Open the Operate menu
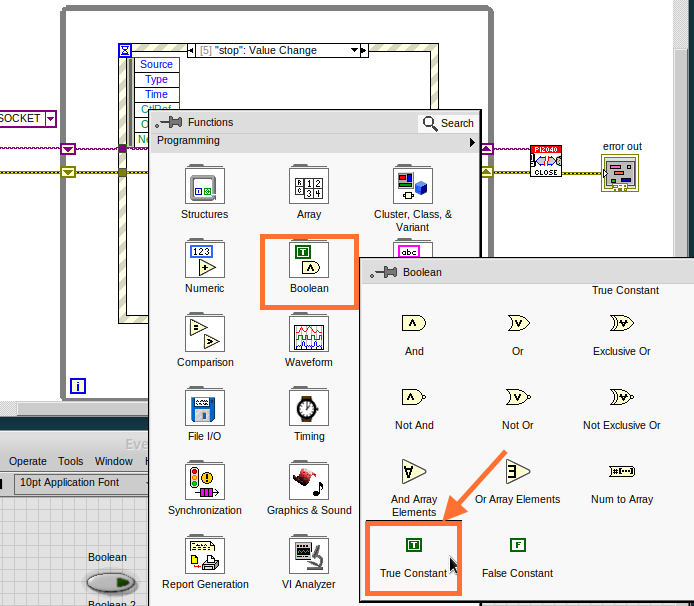This screenshot has height=606, width=694. click(27, 461)
